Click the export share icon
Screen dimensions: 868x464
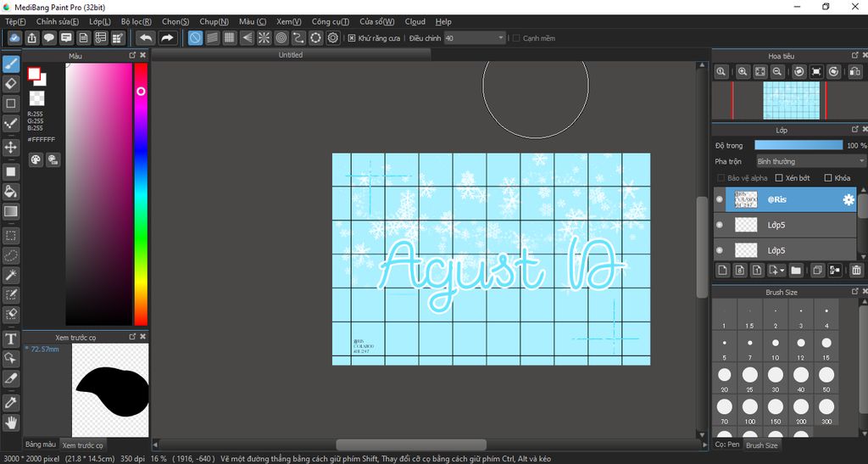tap(32, 37)
